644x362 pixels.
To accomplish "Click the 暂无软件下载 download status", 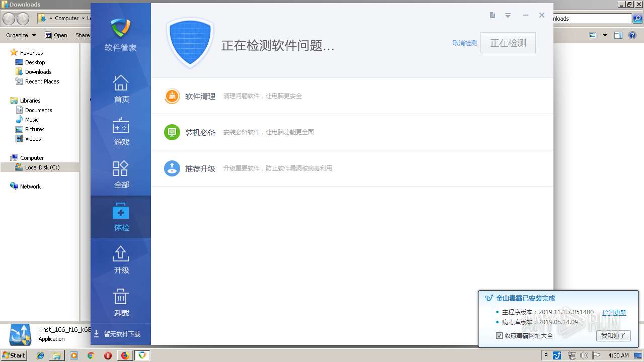I will point(117,334).
